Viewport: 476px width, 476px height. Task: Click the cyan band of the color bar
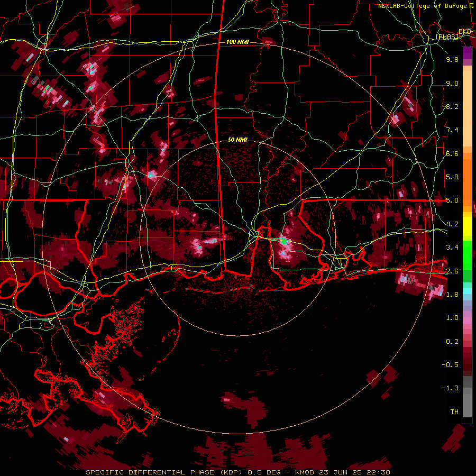click(467, 290)
